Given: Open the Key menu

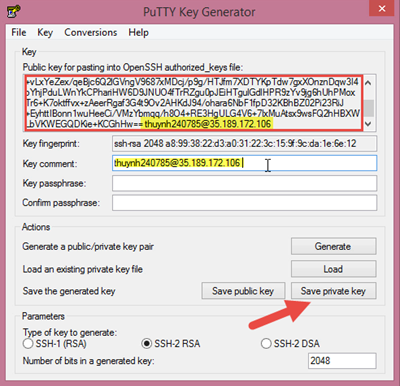Looking at the screenshot, I should (45, 32).
